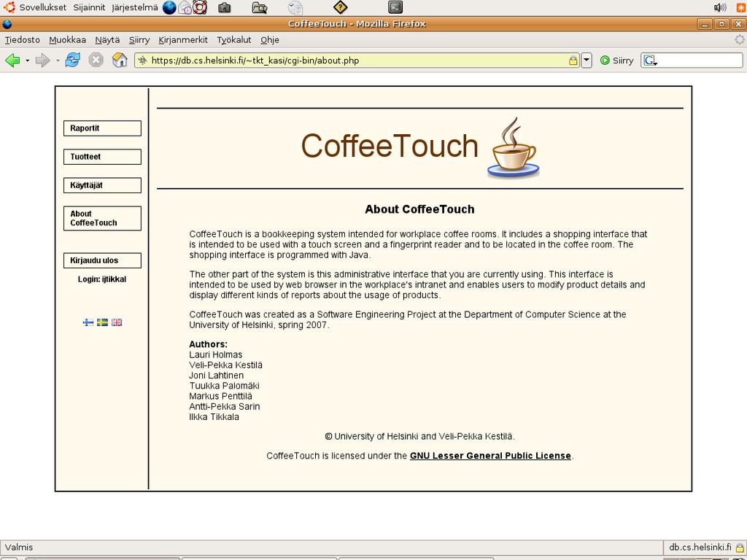Viewport: 747px width, 560px height.
Task: Open the search engine selector dropdown
Action: [x=651, y=61]
